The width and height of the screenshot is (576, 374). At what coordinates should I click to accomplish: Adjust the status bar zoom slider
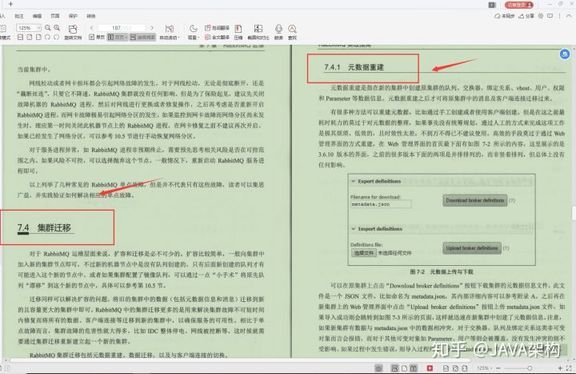(x=529, y=368)
